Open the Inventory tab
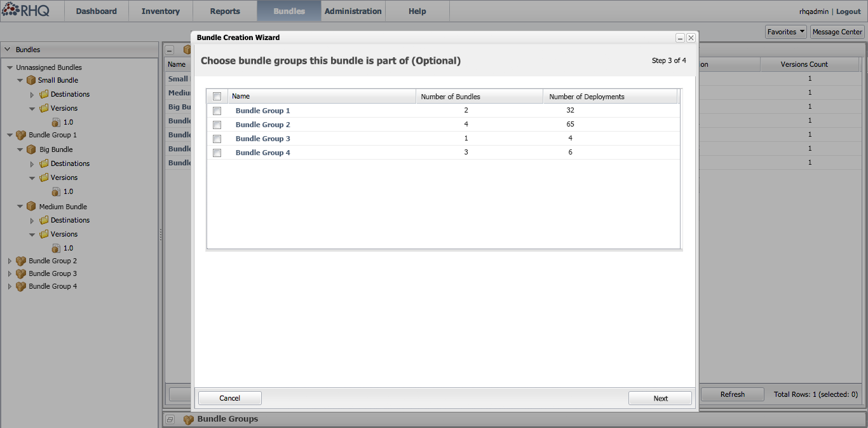This screenshot has width=868, height=428. (x=161, y=11)
